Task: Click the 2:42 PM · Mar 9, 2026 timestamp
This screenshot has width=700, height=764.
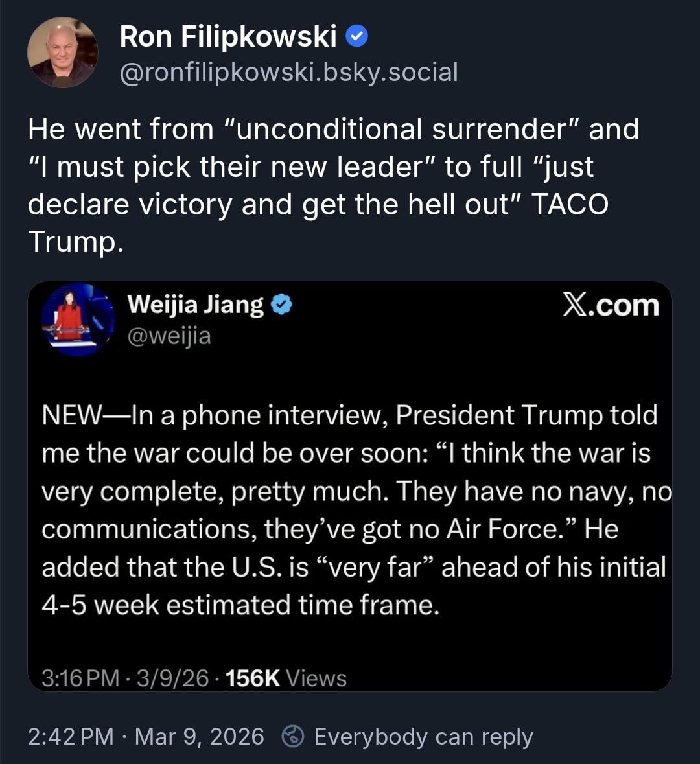Action: tap(146, 737)
